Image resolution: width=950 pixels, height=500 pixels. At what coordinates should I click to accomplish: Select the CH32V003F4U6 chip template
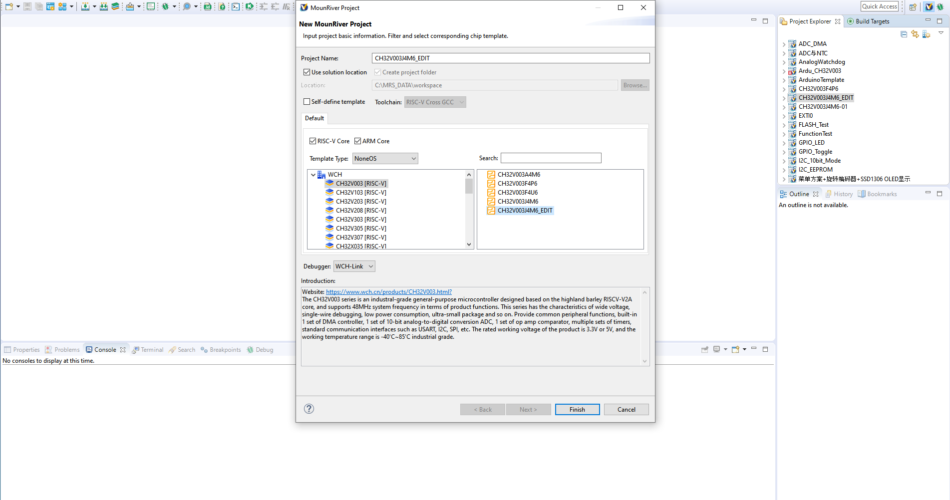coord(517,192)
